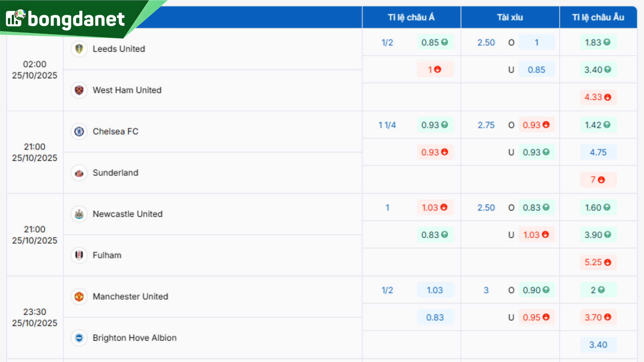Click the Leeds United crest icon
Screen dimensions: 644x362
coord(79,49)
